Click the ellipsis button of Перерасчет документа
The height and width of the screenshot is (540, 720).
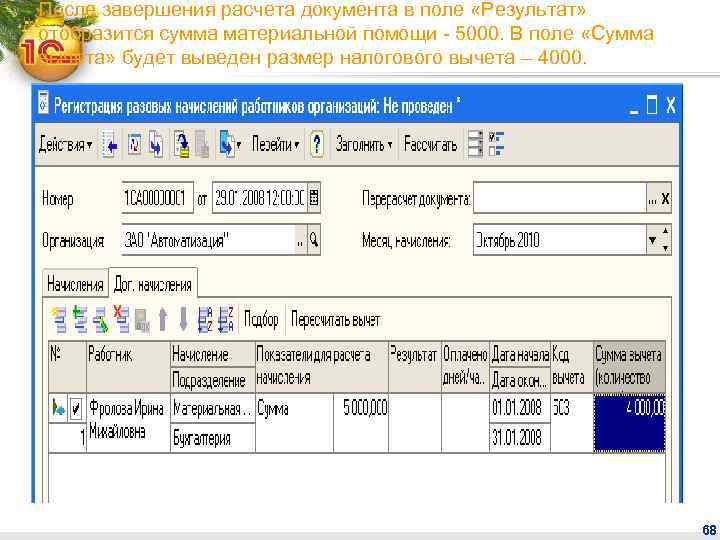(652, 199)
